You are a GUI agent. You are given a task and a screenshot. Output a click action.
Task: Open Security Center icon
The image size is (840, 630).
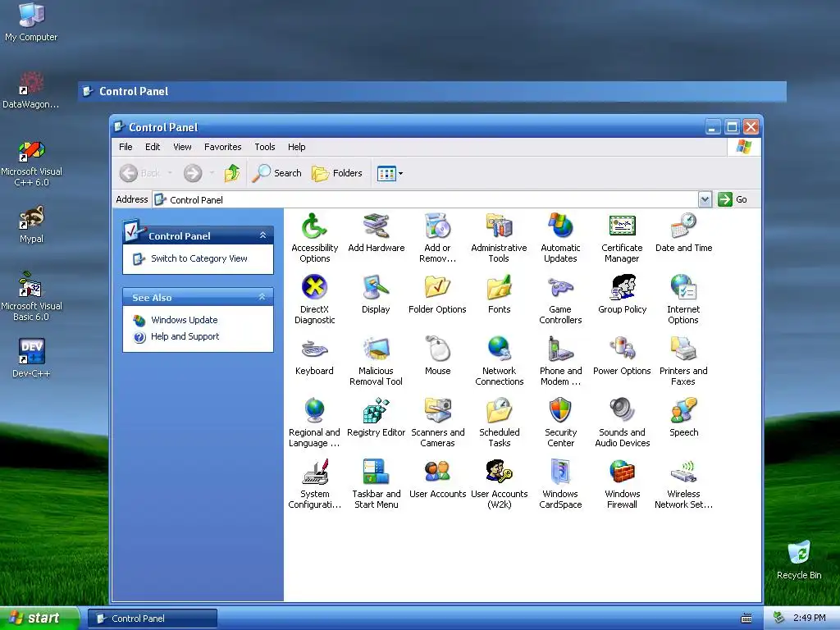pos(560,411)
